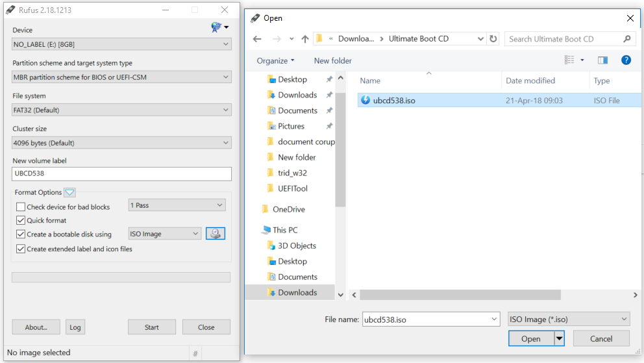Expand the address bar path dropdown
This screenshot has height=363, width=644.
click(x=480, y=38)
